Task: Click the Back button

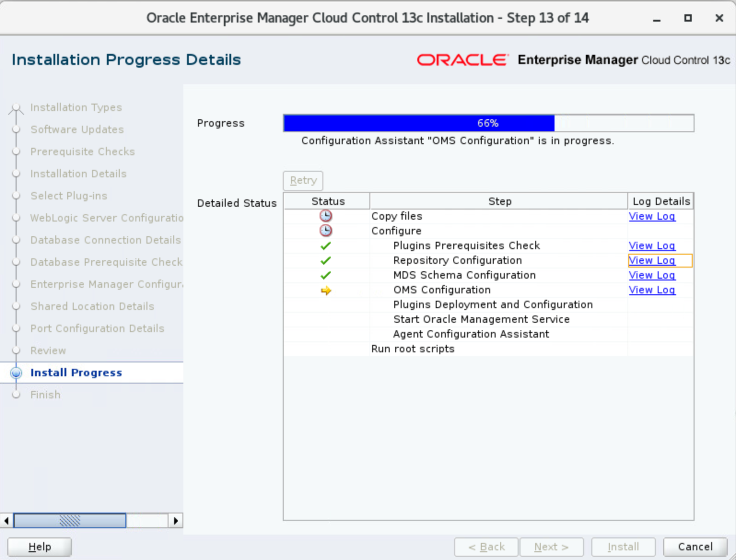Action: coord(486,547)
